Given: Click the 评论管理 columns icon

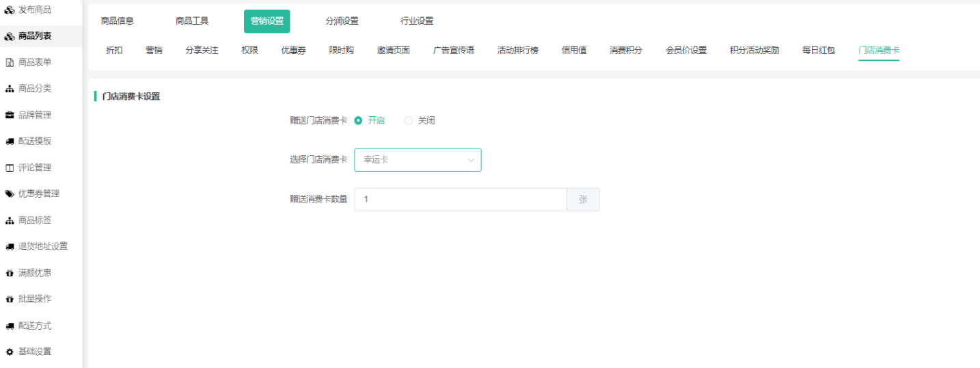Looking at the screenshot, I should pyautogui.click(x=10, y=168).
